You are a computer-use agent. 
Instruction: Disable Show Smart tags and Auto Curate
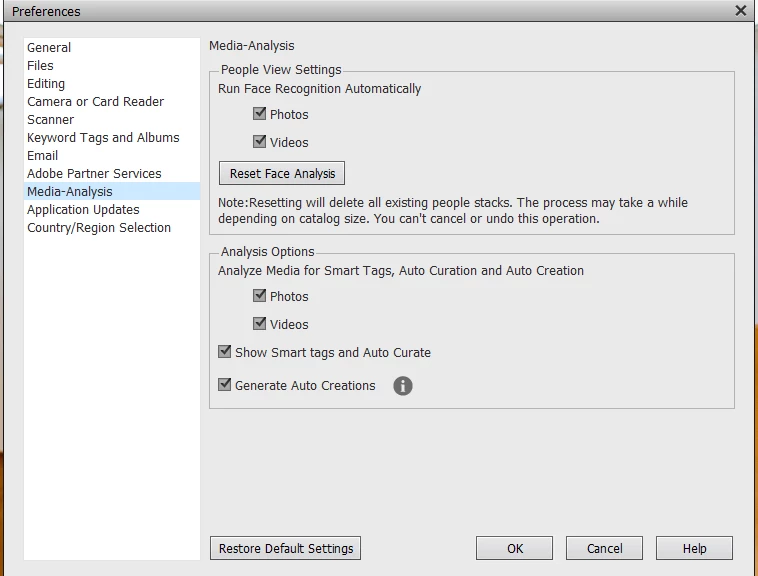coord(225,351)
